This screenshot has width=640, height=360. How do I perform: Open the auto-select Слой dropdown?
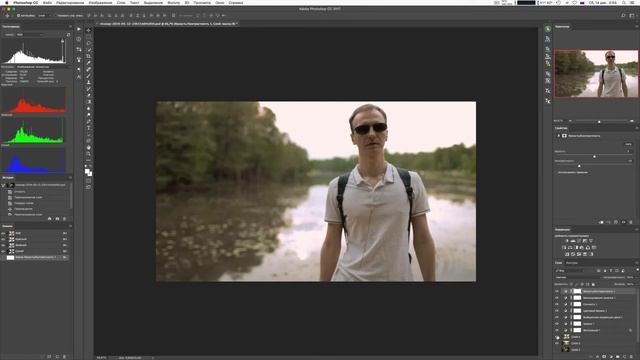pyautogui.click(x=44, y=16)
